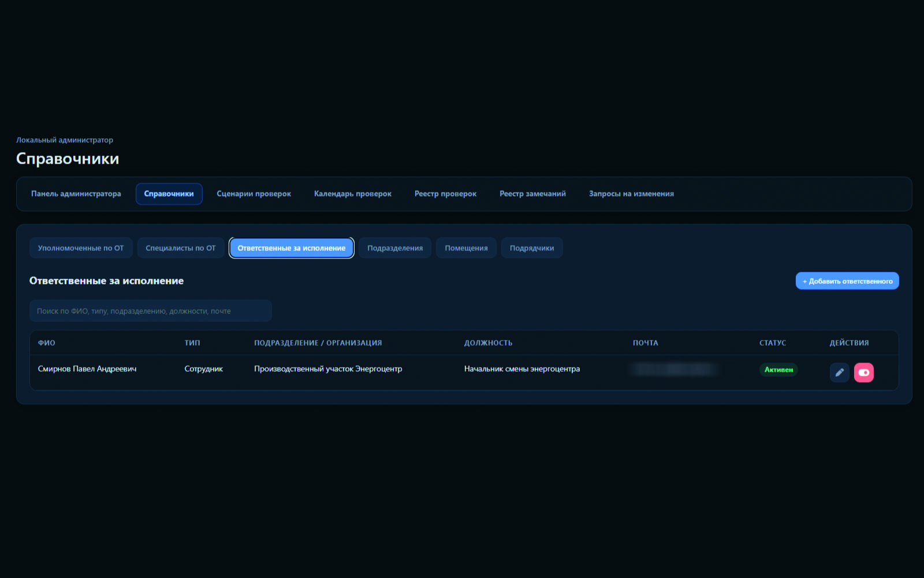Click Добавить ответственного button
Screen dimensions: 924x578
point(847,281)
